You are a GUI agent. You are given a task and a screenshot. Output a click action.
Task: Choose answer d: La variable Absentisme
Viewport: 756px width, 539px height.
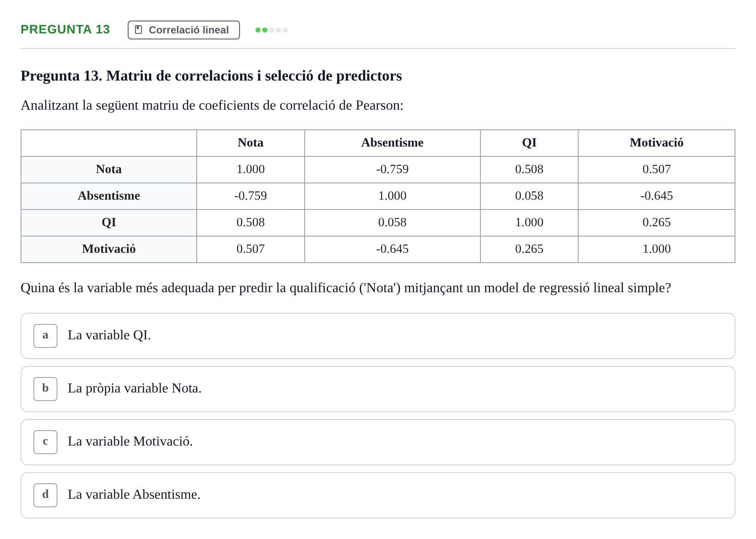click(378, 495)
